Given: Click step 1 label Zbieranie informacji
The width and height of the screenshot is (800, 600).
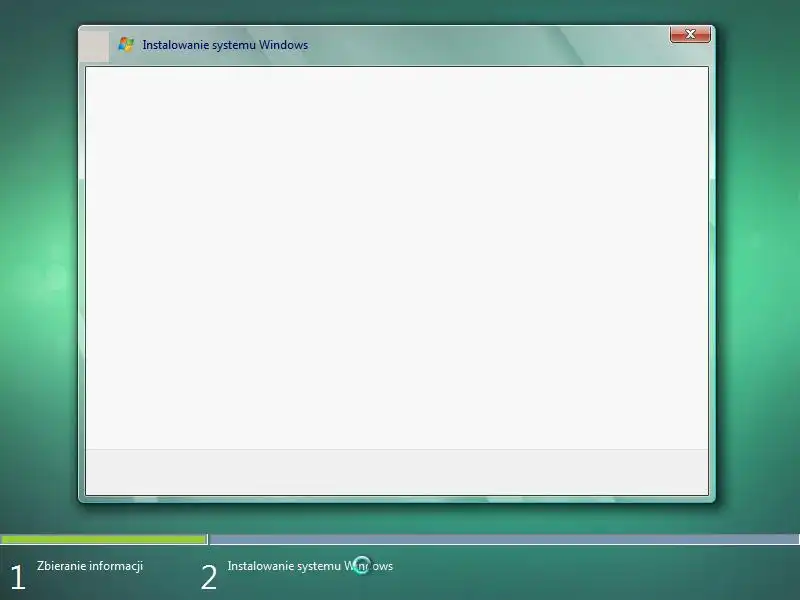Looking at the screenshot, I should (90, 566).
